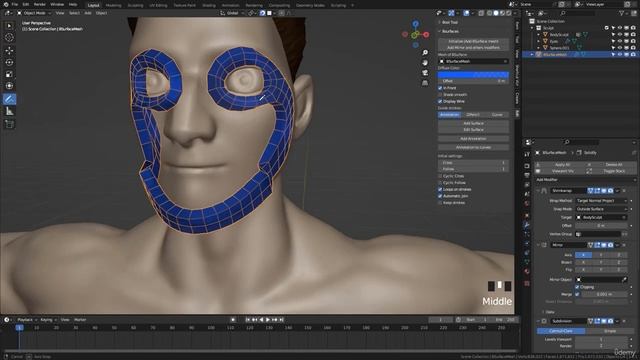
Task: Open the Global orientation dropdown
Action: pyautogui.click(x=231, y=13)
